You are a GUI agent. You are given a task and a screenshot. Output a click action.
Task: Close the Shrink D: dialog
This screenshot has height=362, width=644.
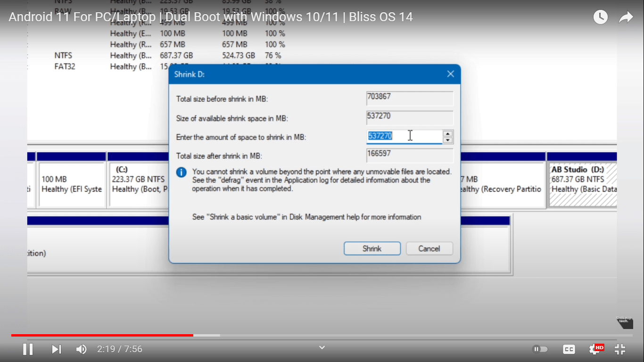(450, 74)
